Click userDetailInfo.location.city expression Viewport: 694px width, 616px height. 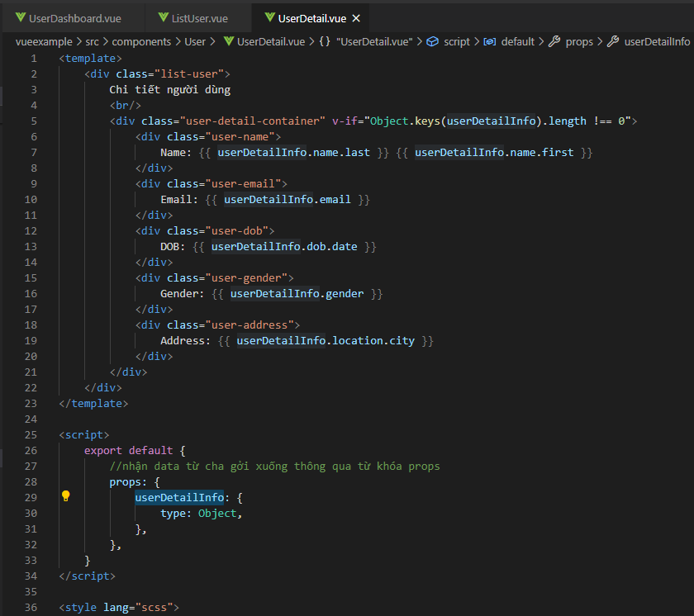coord(326,341)
